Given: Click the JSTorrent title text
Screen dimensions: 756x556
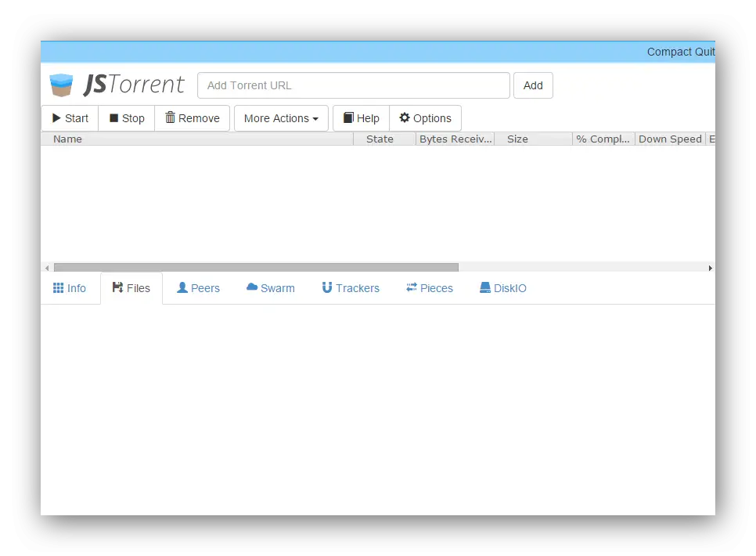Looking at the screenshot, I should pyautogui.click(x=134, y=85).
